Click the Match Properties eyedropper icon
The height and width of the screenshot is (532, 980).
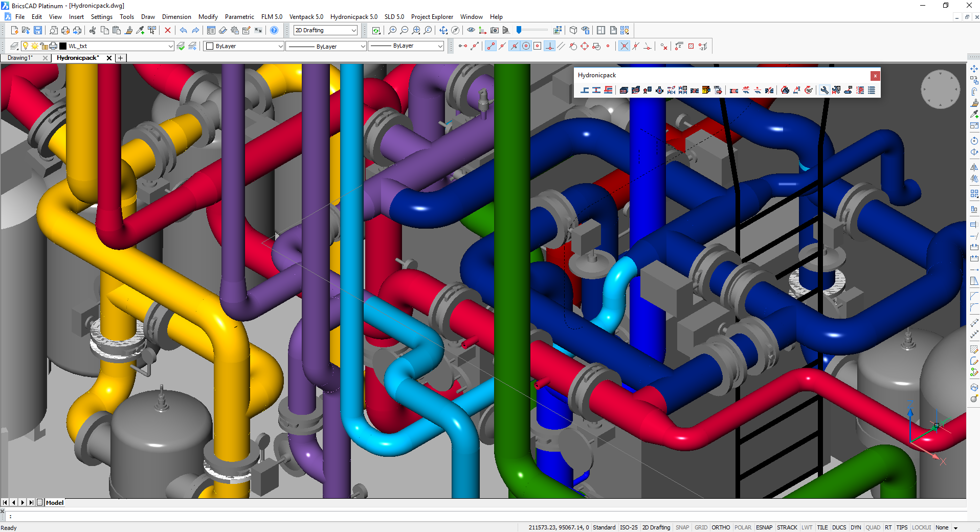140,31
